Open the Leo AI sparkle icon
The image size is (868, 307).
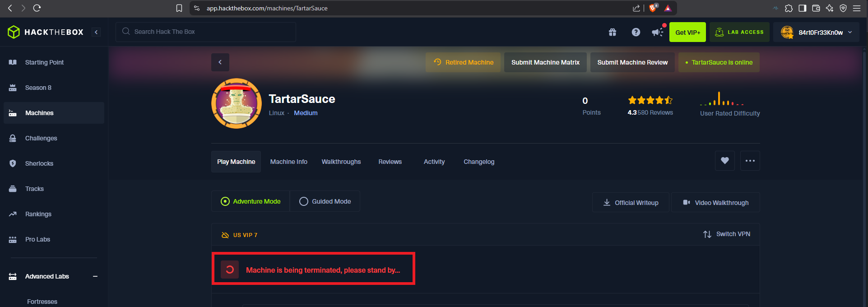click(x=830, y=8)
